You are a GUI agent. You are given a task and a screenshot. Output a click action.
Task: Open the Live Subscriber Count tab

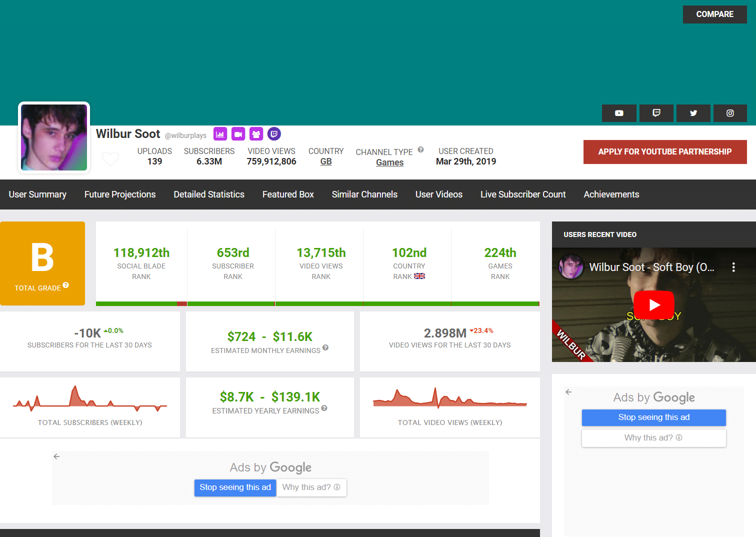[523, 194]
